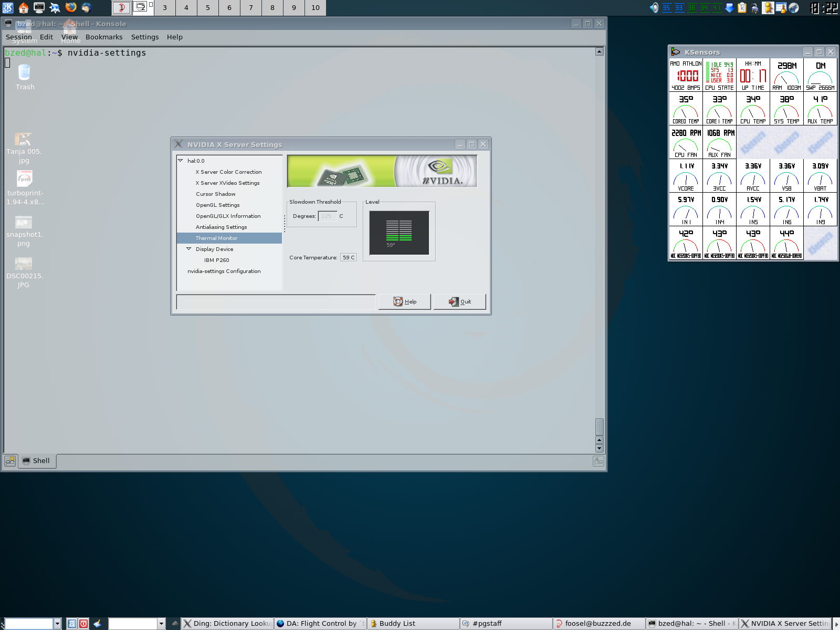Select Antialiasing Settings tree item

(x=221, y=227)
